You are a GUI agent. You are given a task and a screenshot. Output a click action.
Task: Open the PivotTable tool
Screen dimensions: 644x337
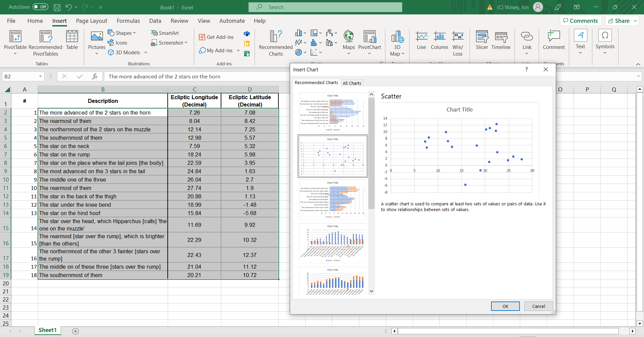pos(15,42)
